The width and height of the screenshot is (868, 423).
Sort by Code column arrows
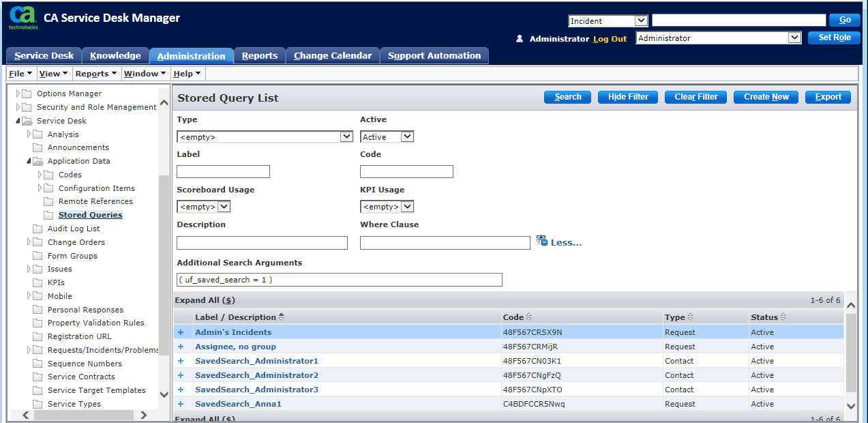529,317
